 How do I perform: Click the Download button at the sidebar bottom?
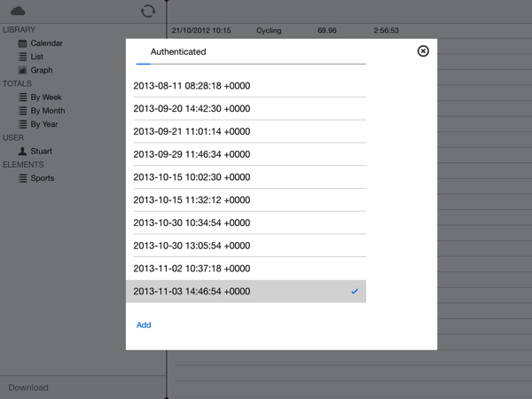(x=28, y=387)
